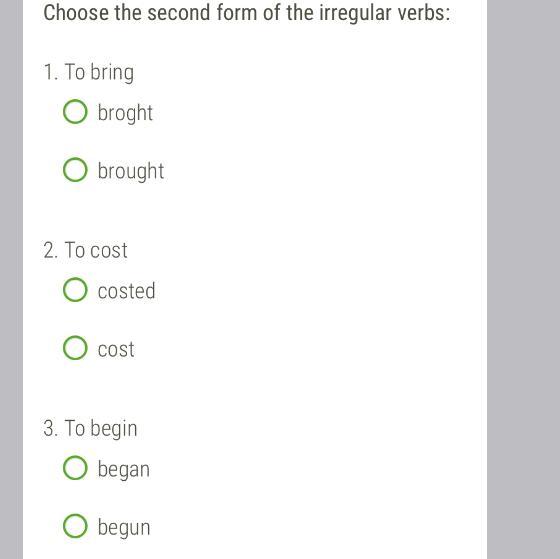Click the 'begun' option label text

(124, 528)
